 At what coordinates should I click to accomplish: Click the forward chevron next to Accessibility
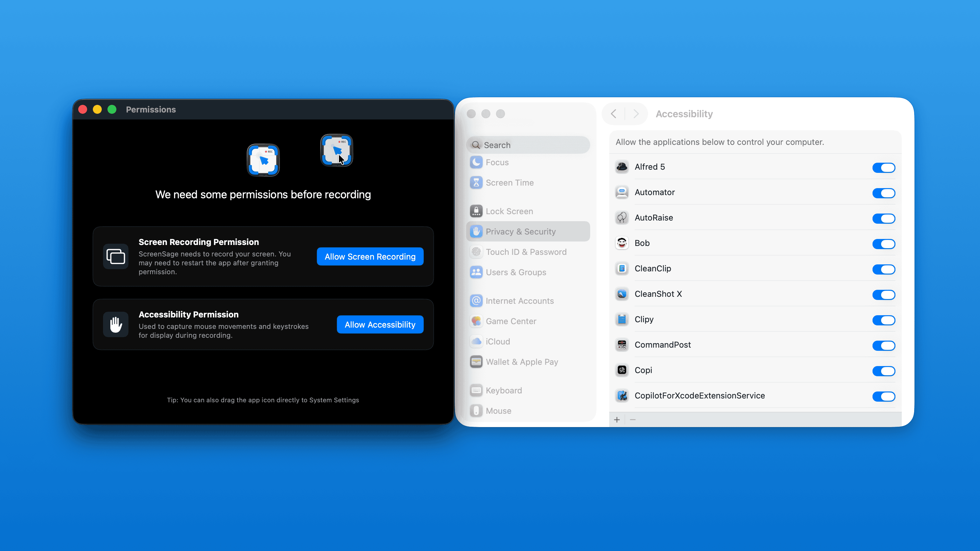coord(636,114)
